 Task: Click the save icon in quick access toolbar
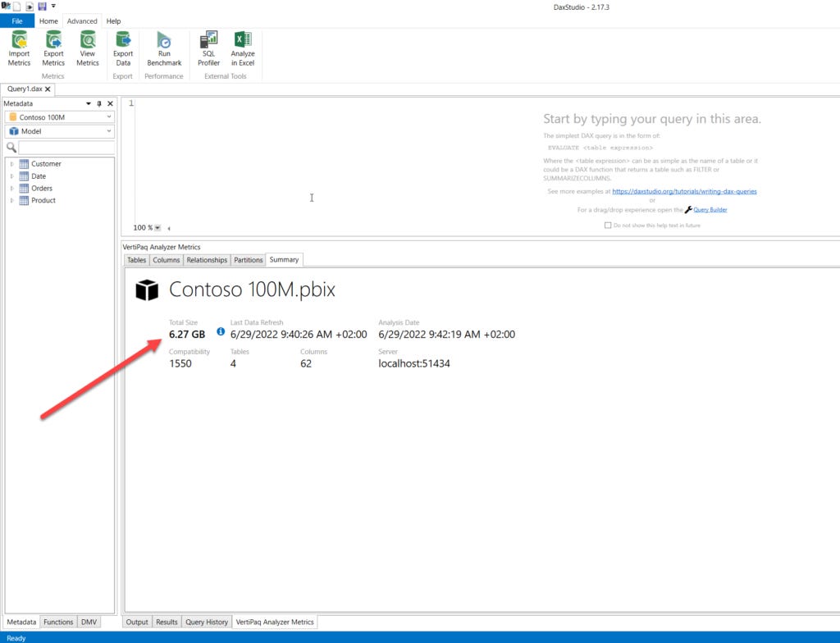pos(42,7)
